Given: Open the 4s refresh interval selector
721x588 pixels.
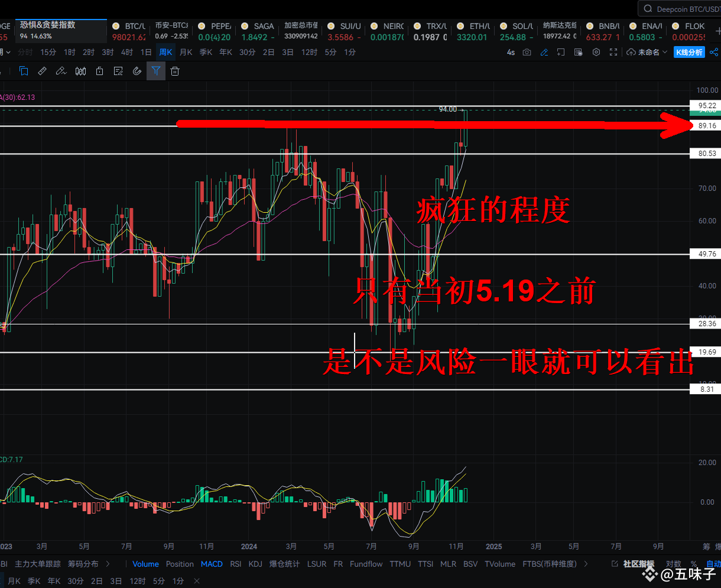Looking at the screenshot, I should click(x=511, y=52).
